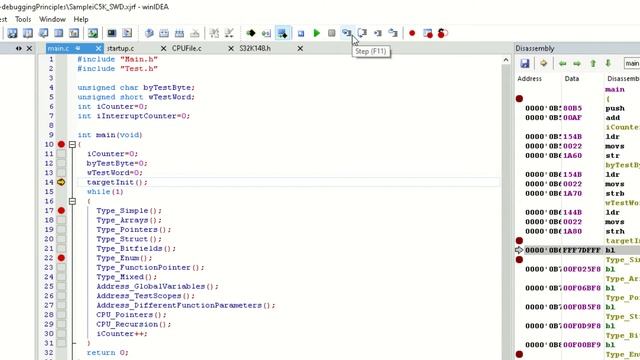Click the highlighted blue download-and-reset toolbar icon
Viewport: 640px width, 360px height.
[282, 33]
